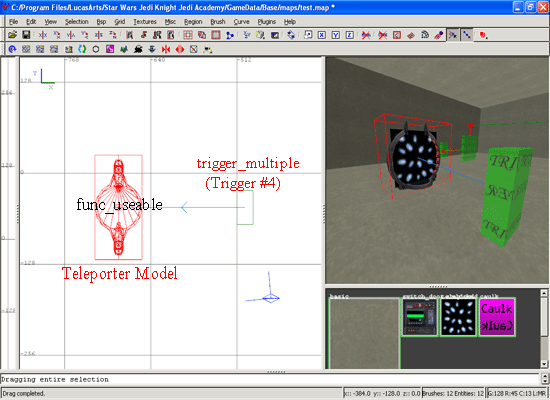Click the 'Brushes: 12 Entities: 12' status text
The width and height of the screenshot is (550, 400).
pyautogui.click(x=453, y=394)
